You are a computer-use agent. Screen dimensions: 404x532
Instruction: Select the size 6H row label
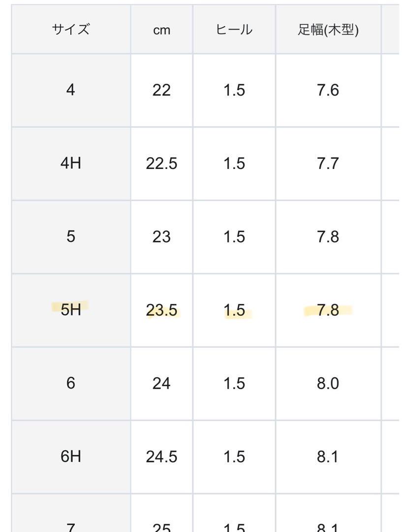click(x=71, y=457)
